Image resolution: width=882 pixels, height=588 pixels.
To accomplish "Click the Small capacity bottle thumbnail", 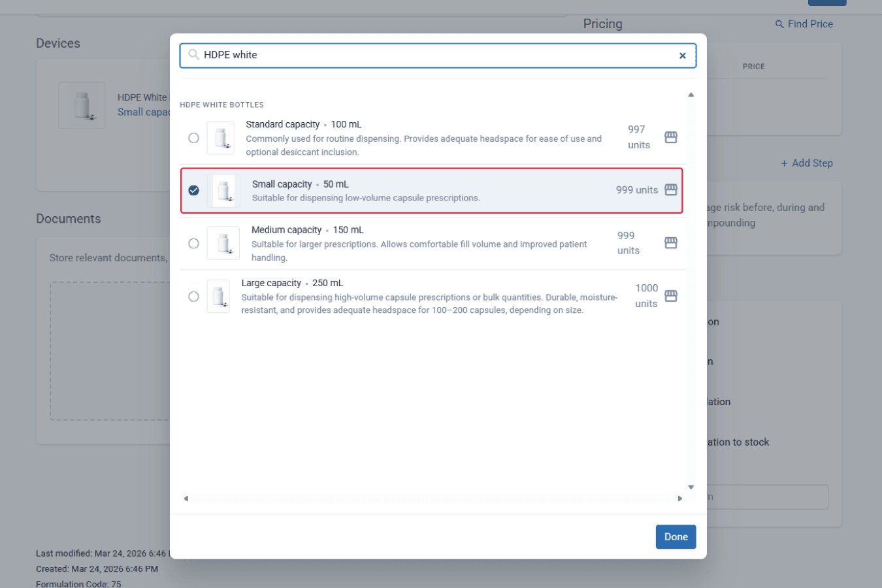I will pos(223,191).
